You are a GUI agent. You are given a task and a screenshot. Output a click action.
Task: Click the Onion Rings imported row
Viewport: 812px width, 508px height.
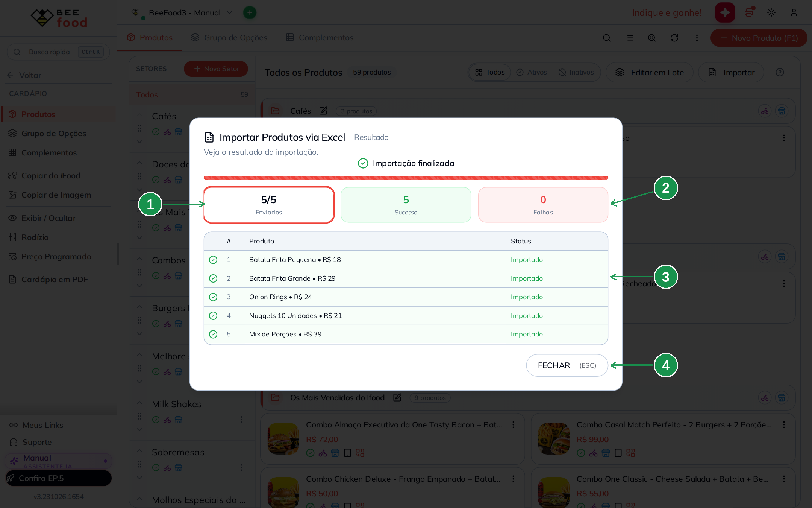pos(406,297)
